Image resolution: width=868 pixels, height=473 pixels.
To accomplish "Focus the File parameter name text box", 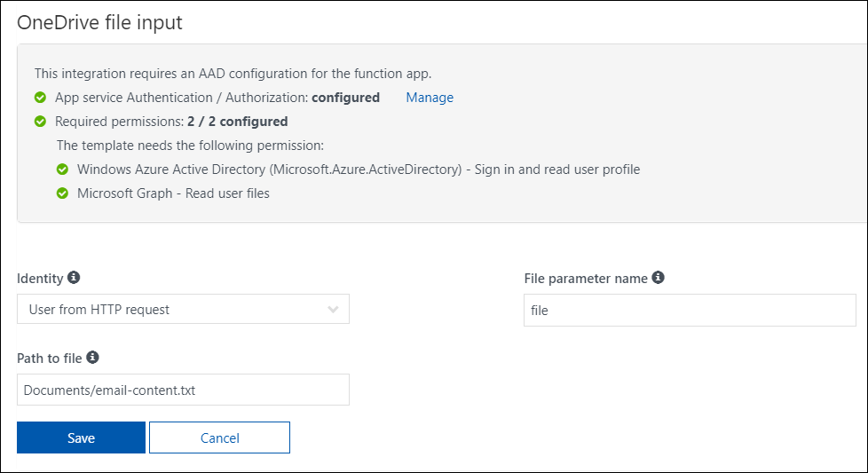I will [689, 311].
